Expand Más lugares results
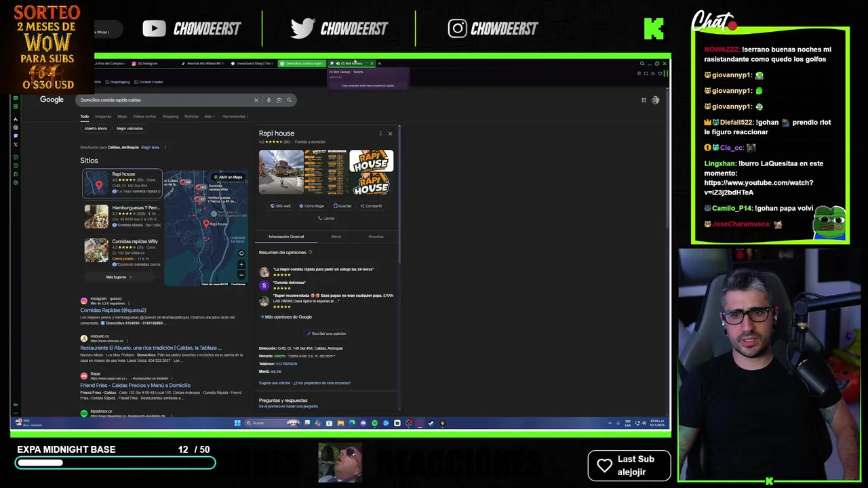The image size is (868, 488). [x=119, y=277]
